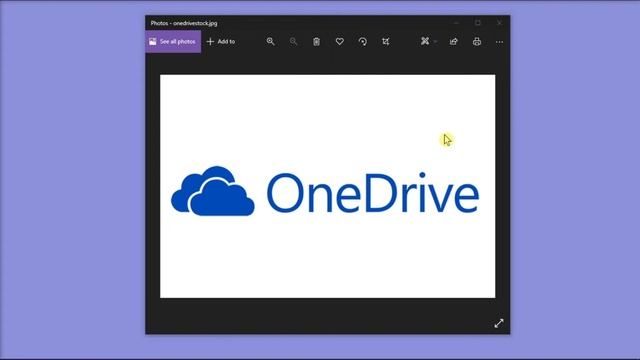The width and height of the screenshot is (640, 360).
Task: Share the photo
Action: 453,42
